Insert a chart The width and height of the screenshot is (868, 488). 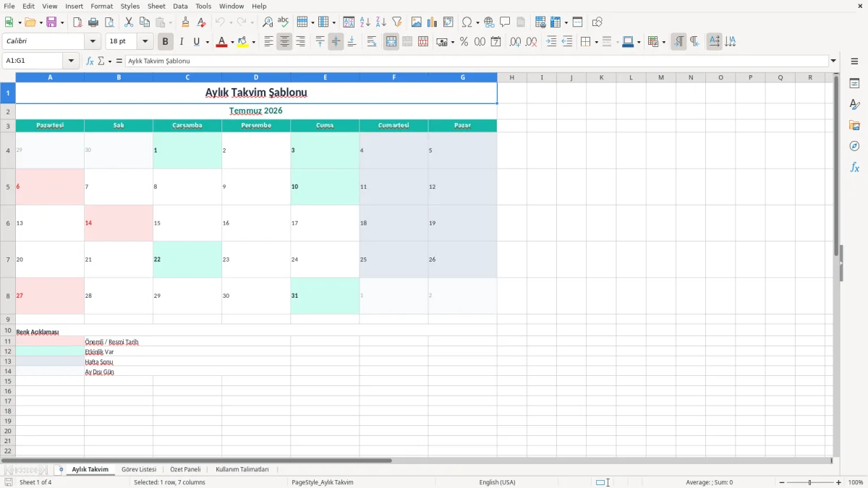point(433,22)
